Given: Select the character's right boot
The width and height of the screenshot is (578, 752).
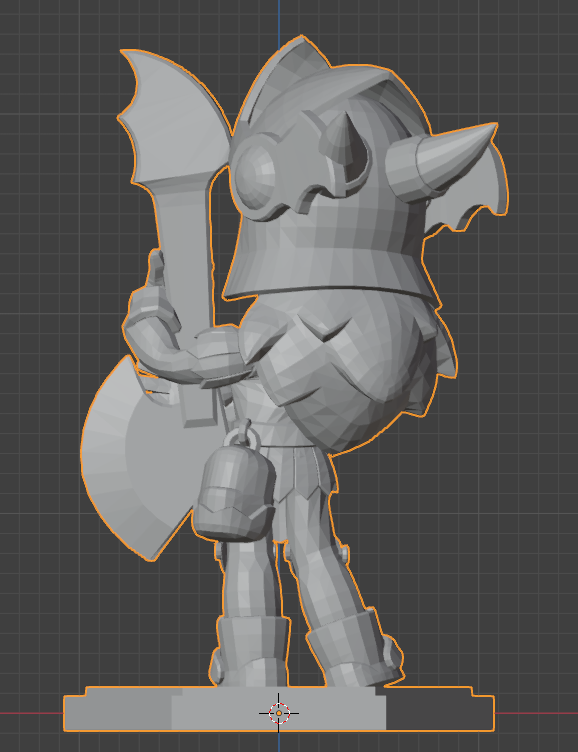Looking at the screenshot, I should (249, 651).
